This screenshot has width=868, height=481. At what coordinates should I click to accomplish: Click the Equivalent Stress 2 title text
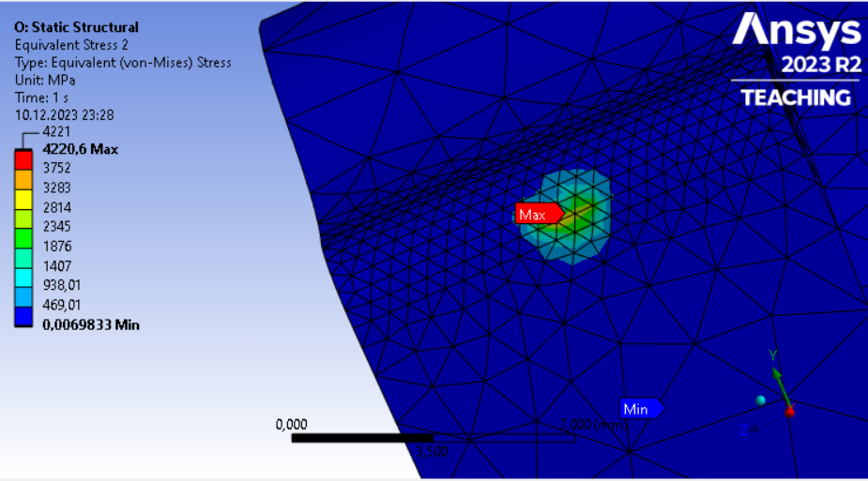pyautogui.click(x=71, y=45)
